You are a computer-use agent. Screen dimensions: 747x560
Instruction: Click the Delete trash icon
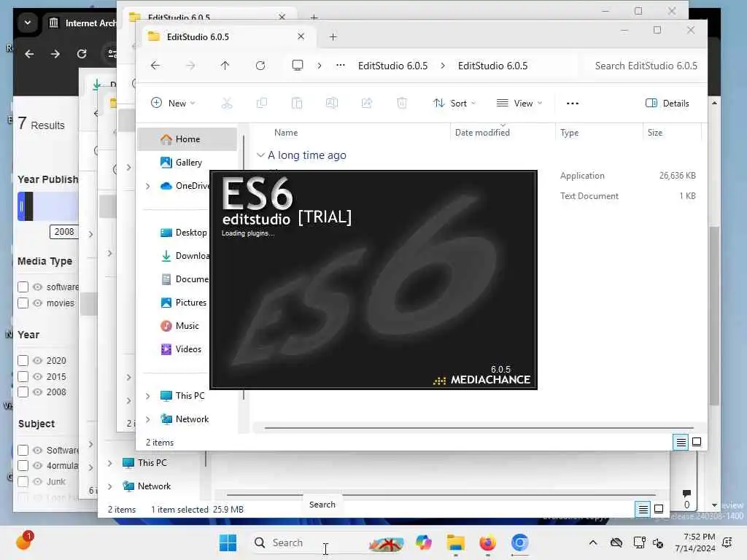point(402,104)
